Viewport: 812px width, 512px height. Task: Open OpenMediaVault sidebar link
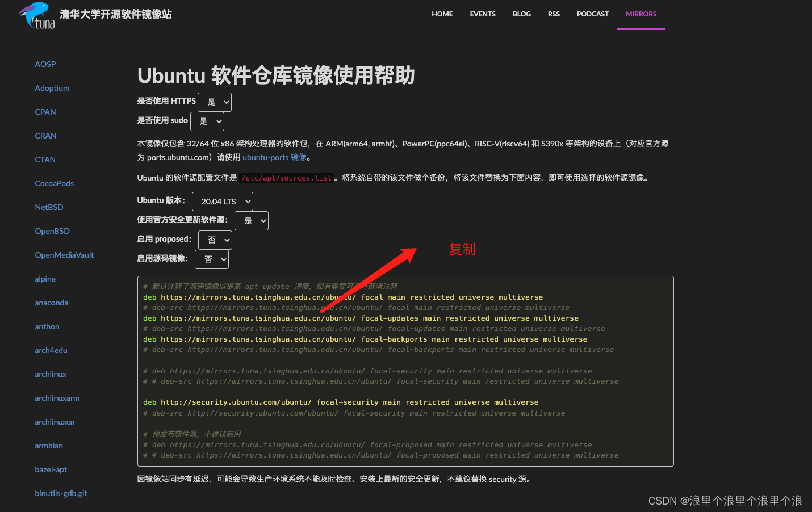coord(64,255)
